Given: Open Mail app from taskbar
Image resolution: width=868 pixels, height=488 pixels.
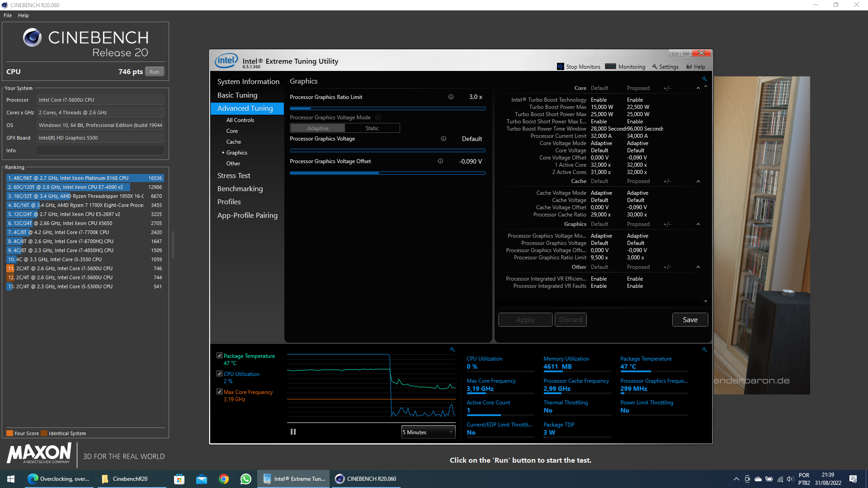Looking at the screenshot, I should click(x=202, y=479).
